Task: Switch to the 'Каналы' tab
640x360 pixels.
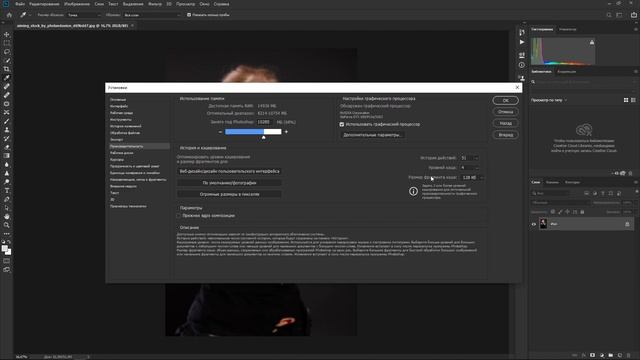Action: pyautogui.click(x=552, y=182)
